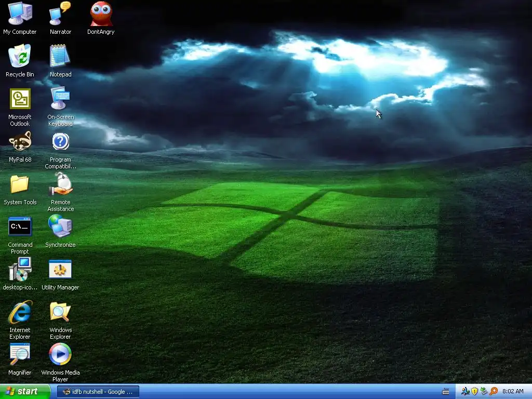Switch to idfb nutshell - Google taskbar window
The width and height of the screenshot is (532, 399).
pyautogui.click(x=98, y=392)
